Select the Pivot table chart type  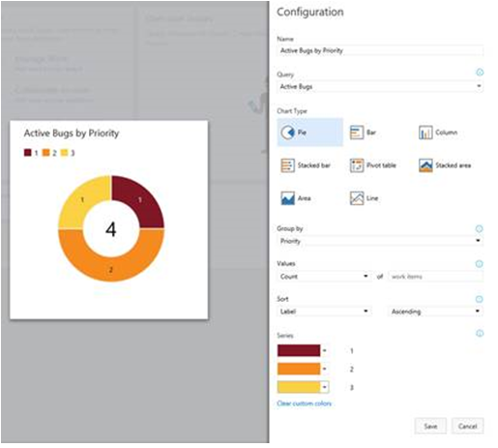pos(373,165)
